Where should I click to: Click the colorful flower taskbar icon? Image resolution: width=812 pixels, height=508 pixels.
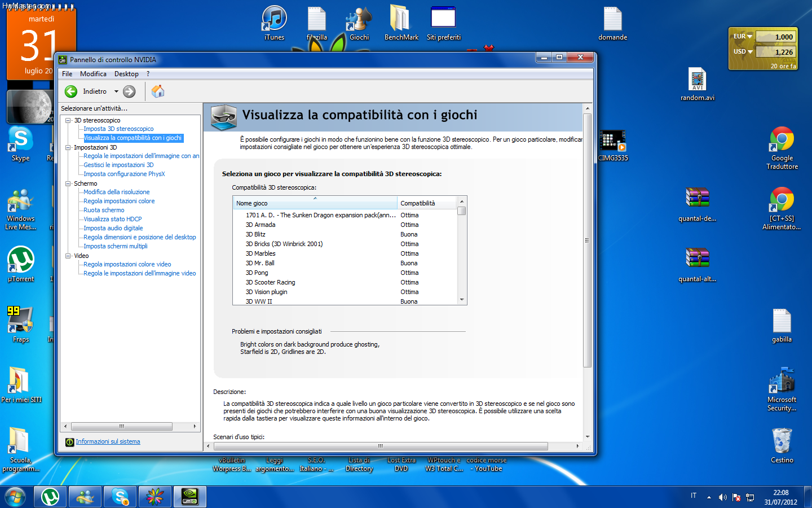pos(155,497)
